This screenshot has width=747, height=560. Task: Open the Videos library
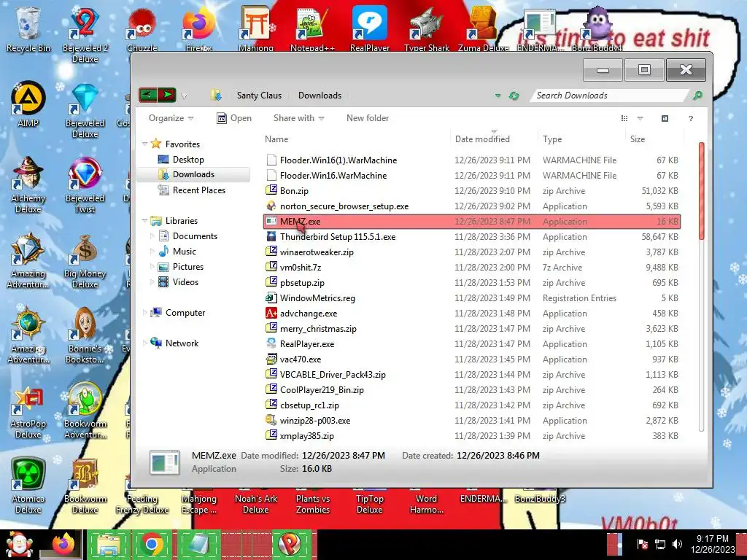185,282
